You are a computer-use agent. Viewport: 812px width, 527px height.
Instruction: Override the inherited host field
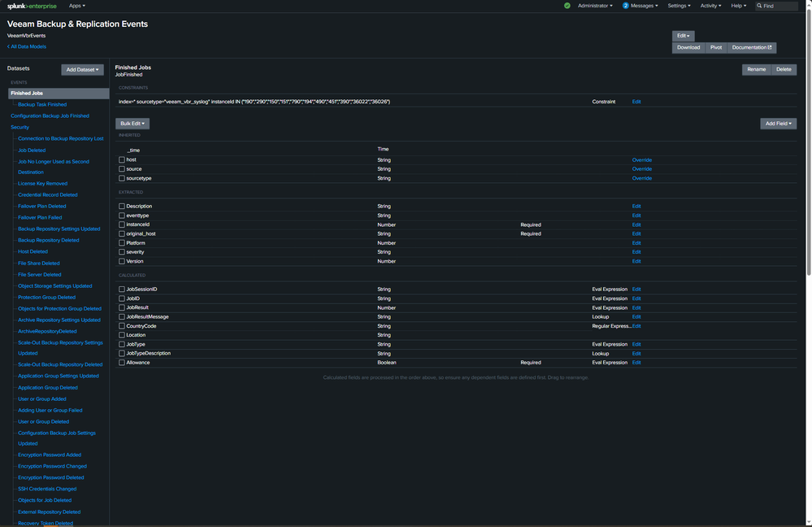point(641,160)
